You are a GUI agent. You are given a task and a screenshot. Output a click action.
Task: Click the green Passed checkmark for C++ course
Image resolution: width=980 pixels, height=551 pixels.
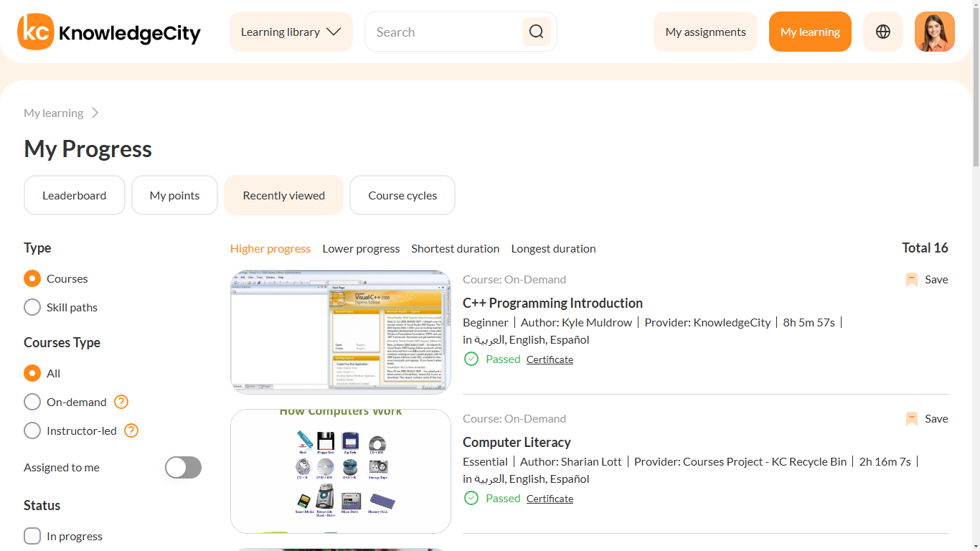[x=471, y=359]
